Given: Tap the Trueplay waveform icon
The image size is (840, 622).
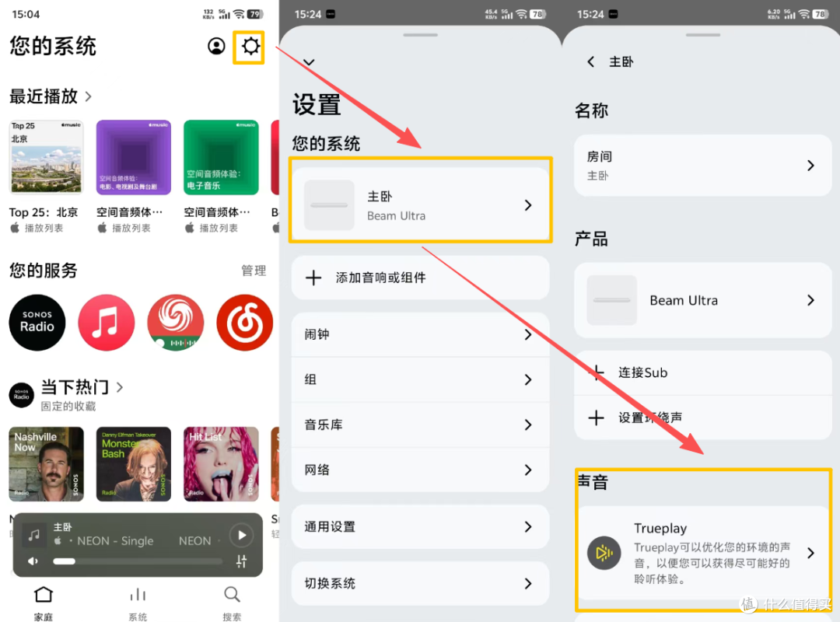Looking at the screenshot, I should pos(604,553).
